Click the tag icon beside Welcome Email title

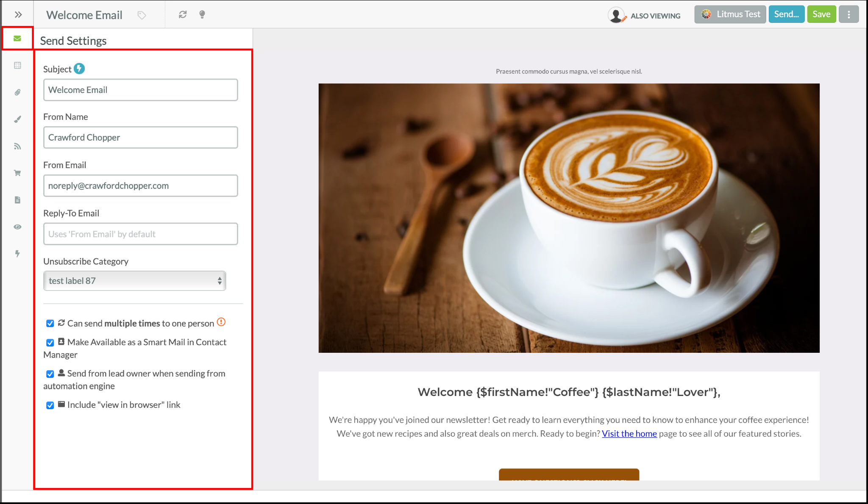(142, 15)
